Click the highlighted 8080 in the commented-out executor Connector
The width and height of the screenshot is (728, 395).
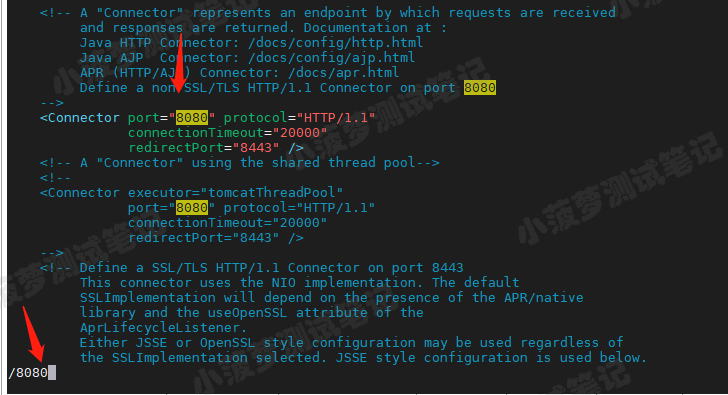192,207
